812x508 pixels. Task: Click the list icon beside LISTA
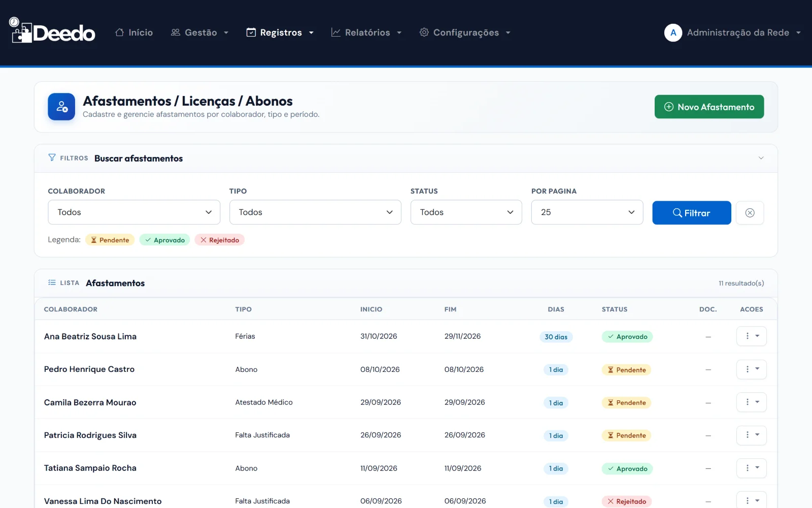tap(52, 282)
